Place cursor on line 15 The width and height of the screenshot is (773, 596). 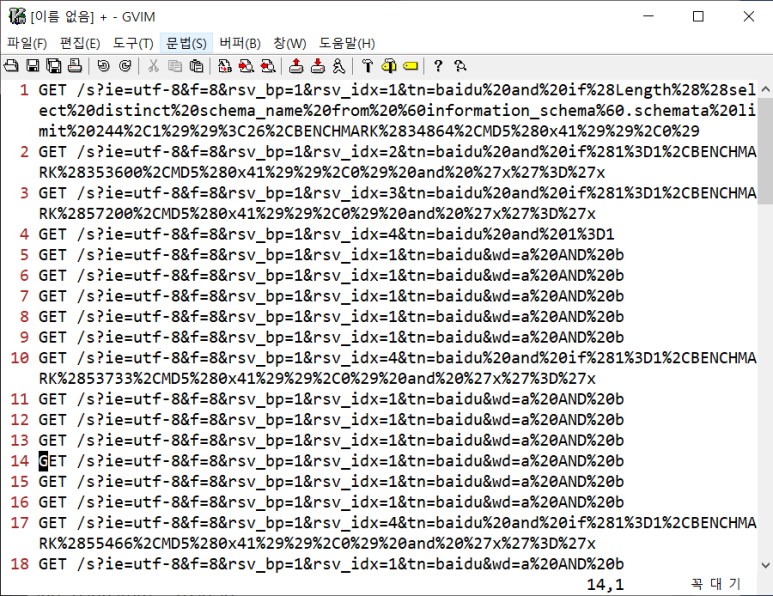[x=331, y=482]
